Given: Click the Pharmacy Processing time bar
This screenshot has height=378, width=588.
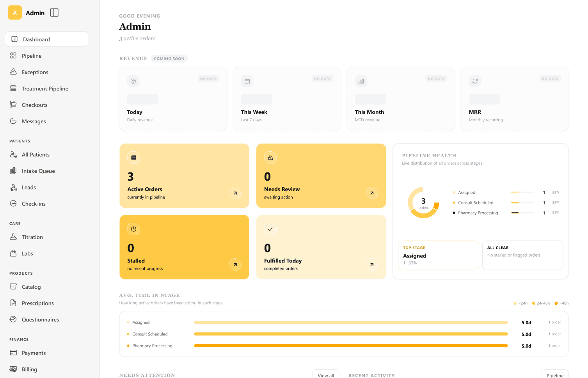Looking at the screenshot, I should point(351,346).
